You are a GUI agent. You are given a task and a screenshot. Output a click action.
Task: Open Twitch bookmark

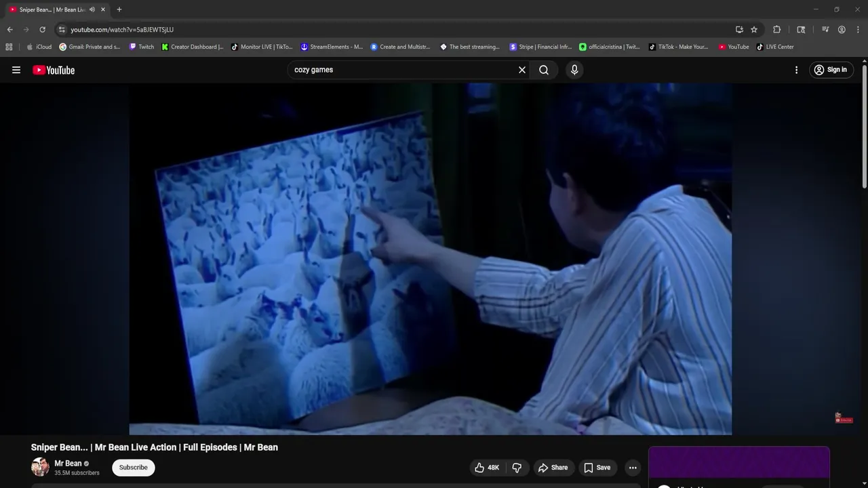pyautogui.click(x=142, y=47)
